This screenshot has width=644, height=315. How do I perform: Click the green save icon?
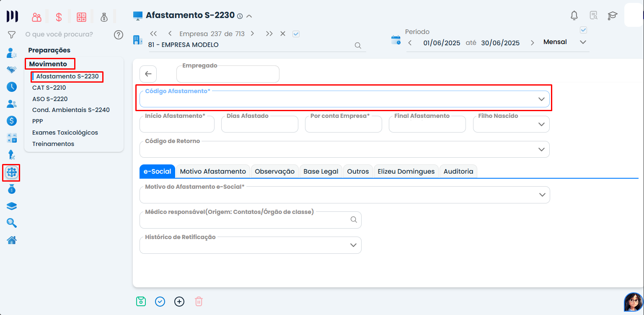[141, 301]
